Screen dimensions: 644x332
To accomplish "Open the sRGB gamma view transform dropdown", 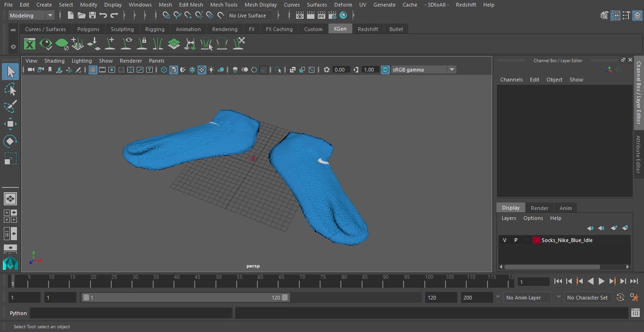I will (423, 70).
